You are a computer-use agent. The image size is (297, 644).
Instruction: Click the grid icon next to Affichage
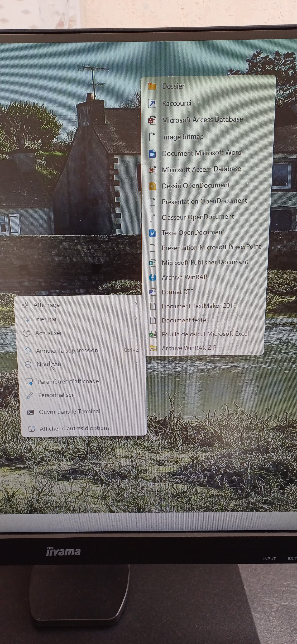coord(25,305)
